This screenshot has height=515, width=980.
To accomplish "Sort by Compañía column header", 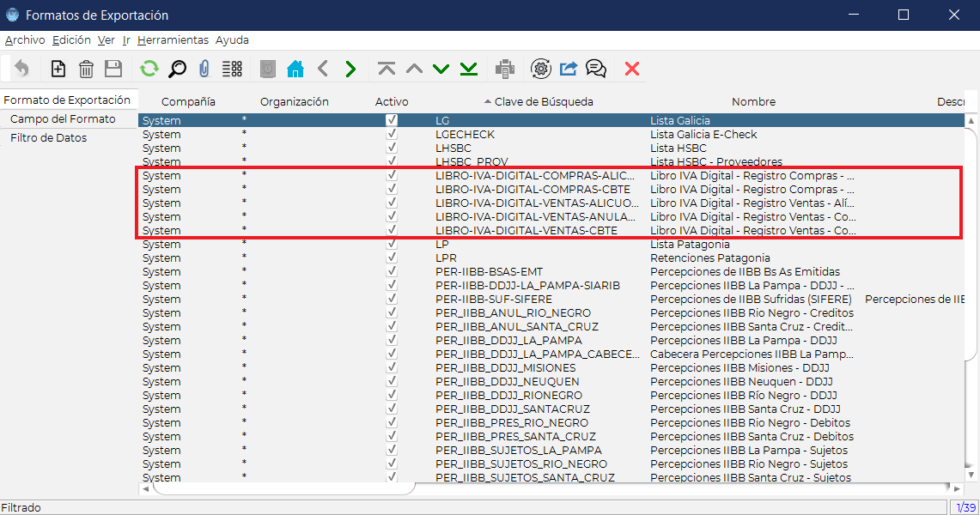I will click(188, 102).
